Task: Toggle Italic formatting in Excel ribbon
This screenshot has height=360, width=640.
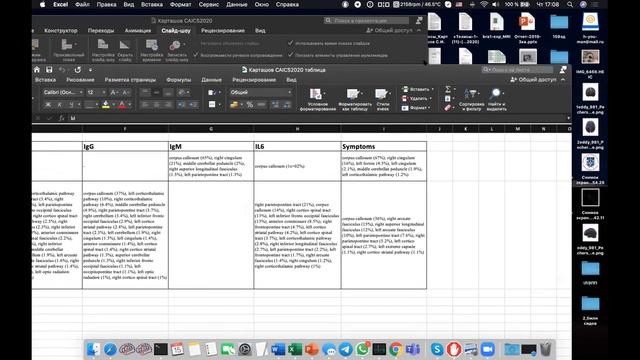Action: click(60, 105)
